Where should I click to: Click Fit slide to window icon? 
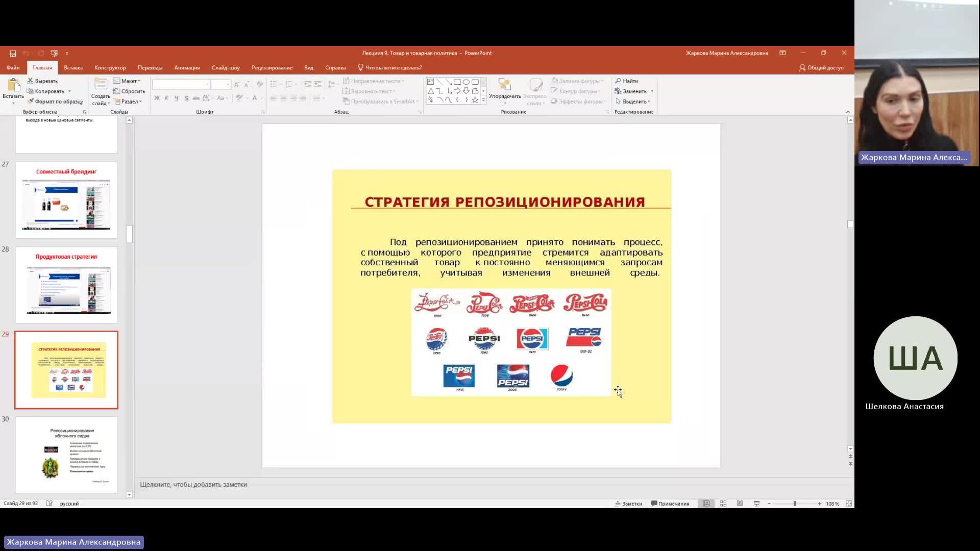[849, 504]
